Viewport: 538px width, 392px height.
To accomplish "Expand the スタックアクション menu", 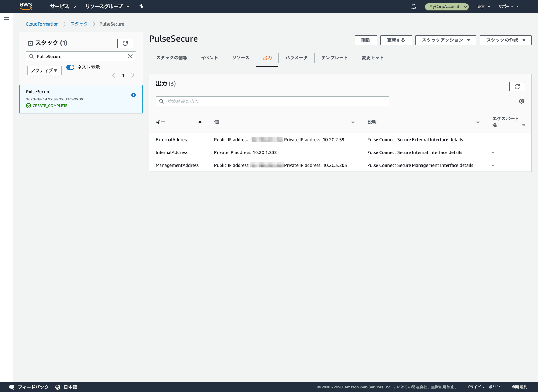I will pos(446,40).
